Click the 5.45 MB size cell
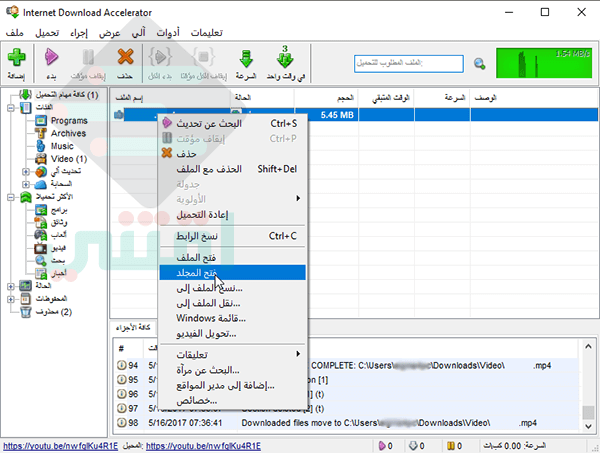The image size is (600, 453). pos(326,115)
